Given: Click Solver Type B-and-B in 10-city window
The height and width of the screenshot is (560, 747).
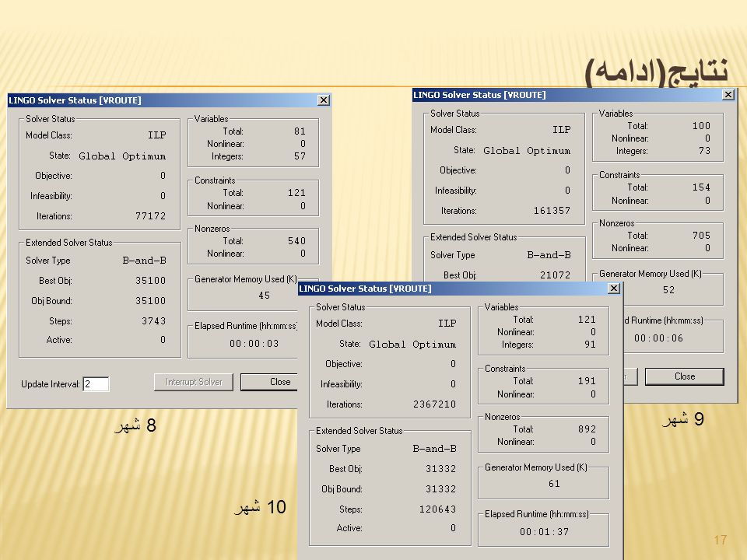Looking at the screenshot, I should (x=434, y=449).
